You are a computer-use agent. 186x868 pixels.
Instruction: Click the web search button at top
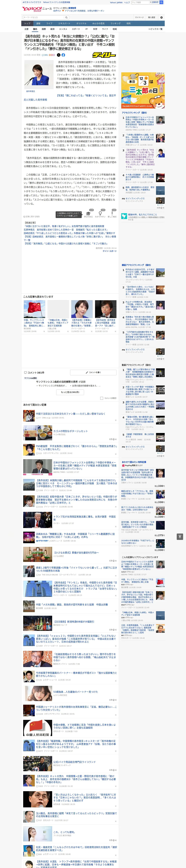coord(161,2)
